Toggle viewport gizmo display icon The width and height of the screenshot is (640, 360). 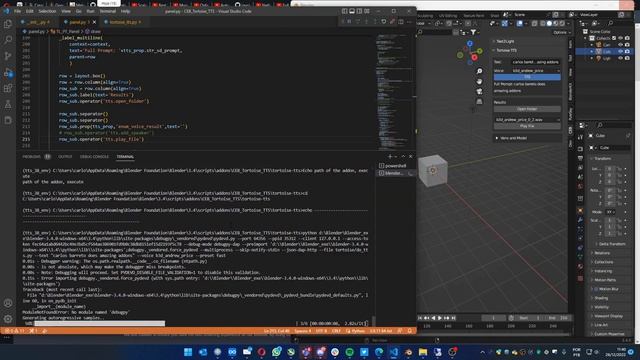505,24
